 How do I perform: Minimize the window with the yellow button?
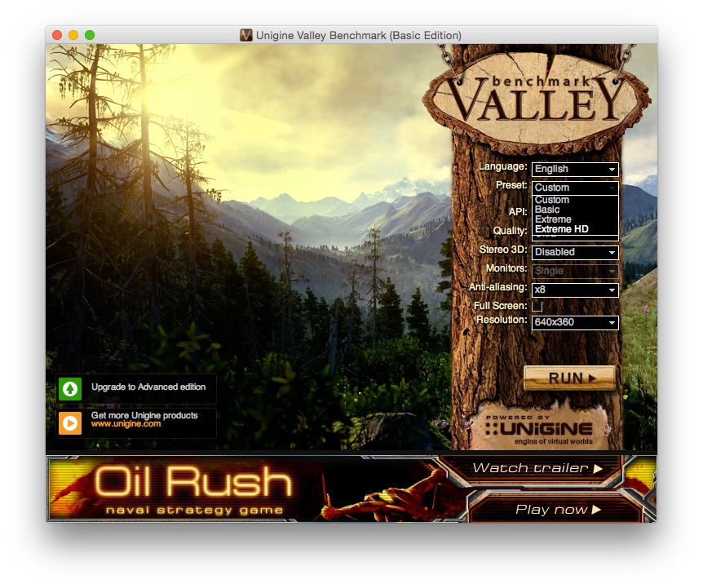click(73, 35)
